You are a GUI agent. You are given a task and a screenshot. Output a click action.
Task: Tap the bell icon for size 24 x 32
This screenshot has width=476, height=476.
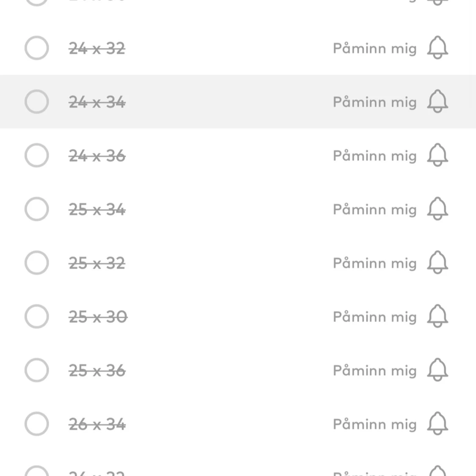click(437, 48)
